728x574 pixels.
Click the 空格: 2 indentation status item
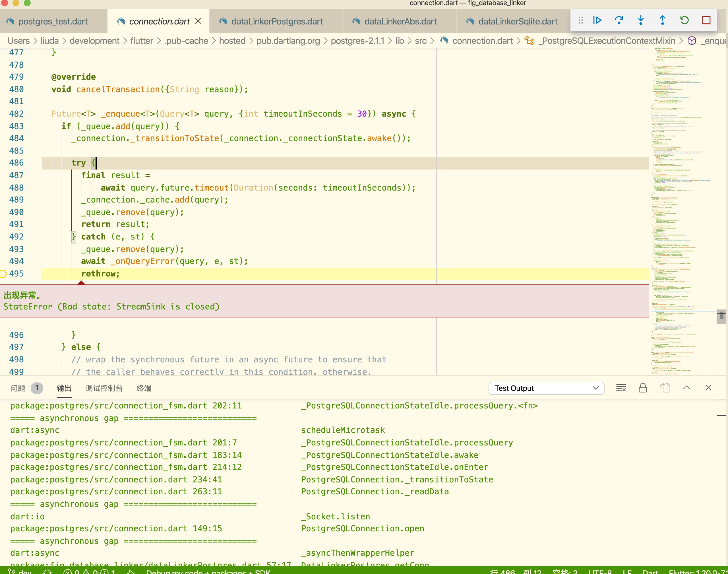click(565, 571)
